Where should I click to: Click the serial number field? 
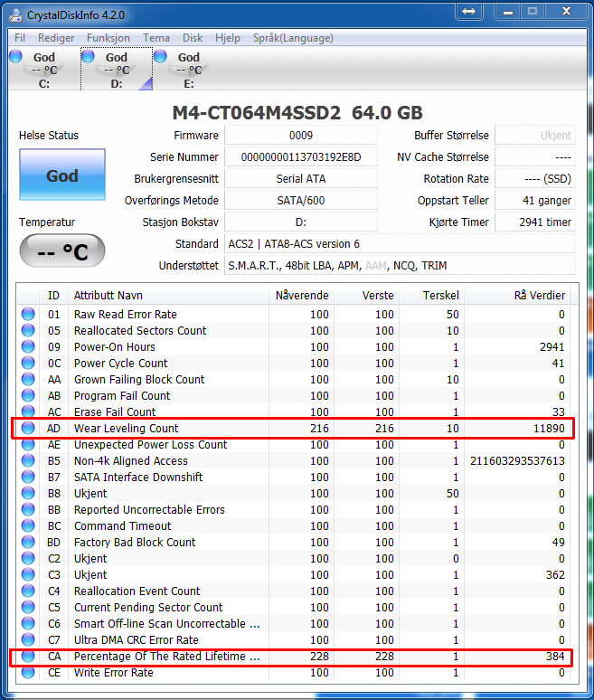(301, 157)
